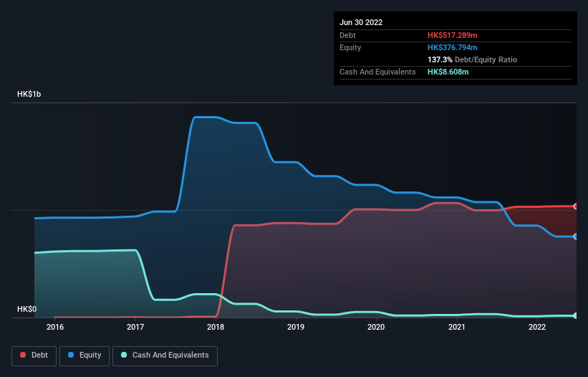Click the blue Equity legend dot
The image size is (588, 377).
[71, 355]
